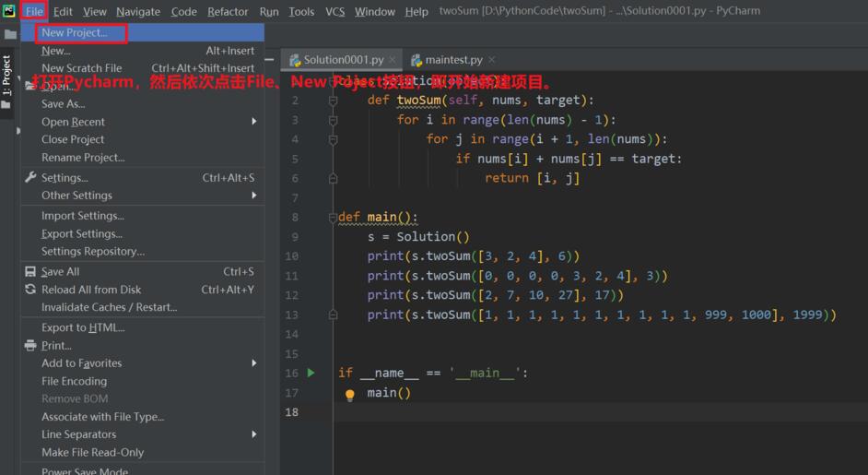Place cursor on main() call line 17
Viewport: 868px width, 475px height.
click(x=389, y=392)
